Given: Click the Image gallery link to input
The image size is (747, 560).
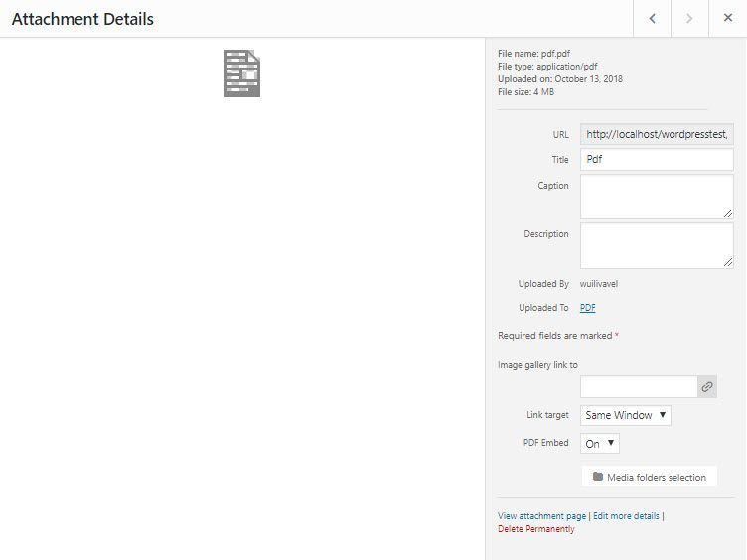Looking at the screenshot, I should (638, 387).
